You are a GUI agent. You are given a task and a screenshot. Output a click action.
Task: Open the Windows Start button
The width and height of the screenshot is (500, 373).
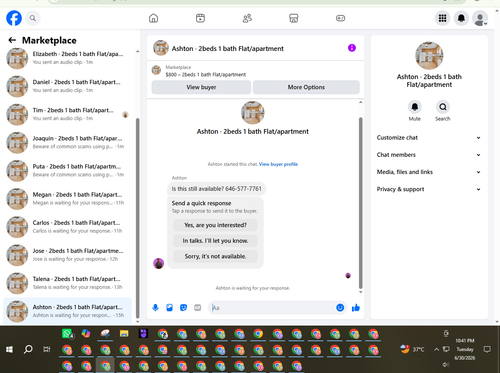pyautogui.click(x=9, y=349)
